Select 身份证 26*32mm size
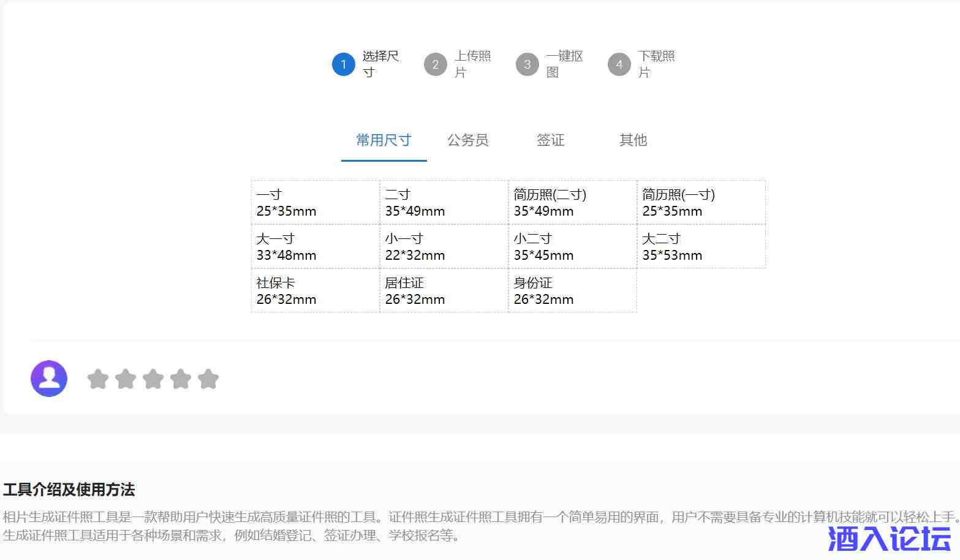 [x=573, y=291]
